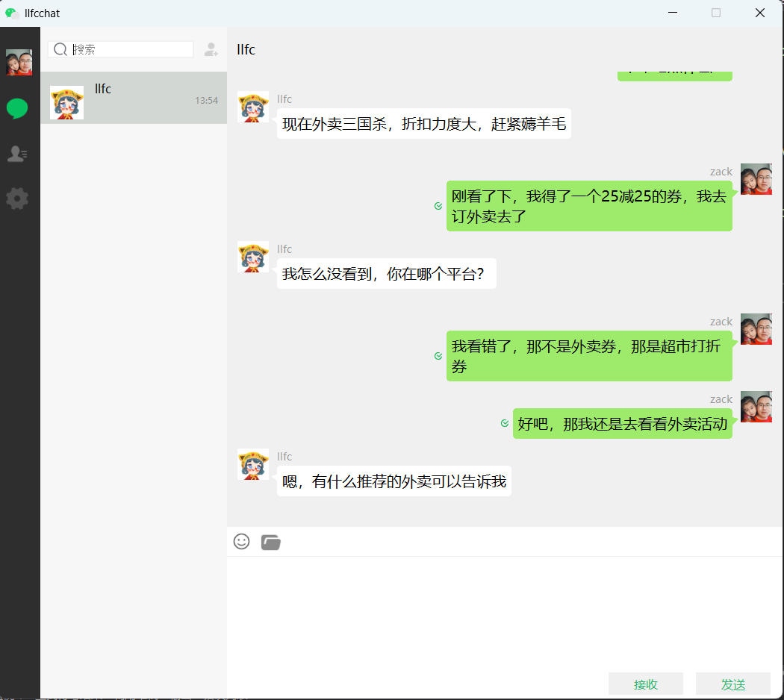Click the llfcchat app logo in title bar

click(x=11, y=13)
